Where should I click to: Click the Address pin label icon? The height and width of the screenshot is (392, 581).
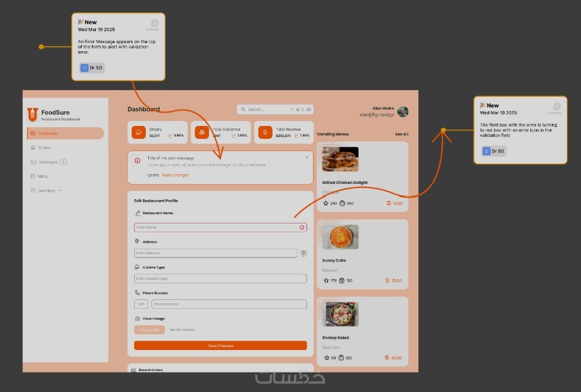point(137,241)
